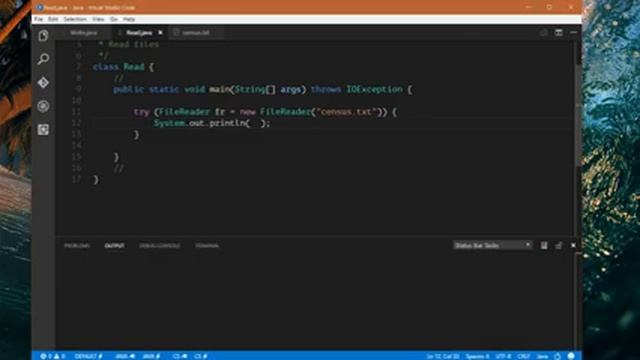This screenshot has height=360, width=640.
Task: Click the UTF-8 encoding status item
Action: point(503,356)
